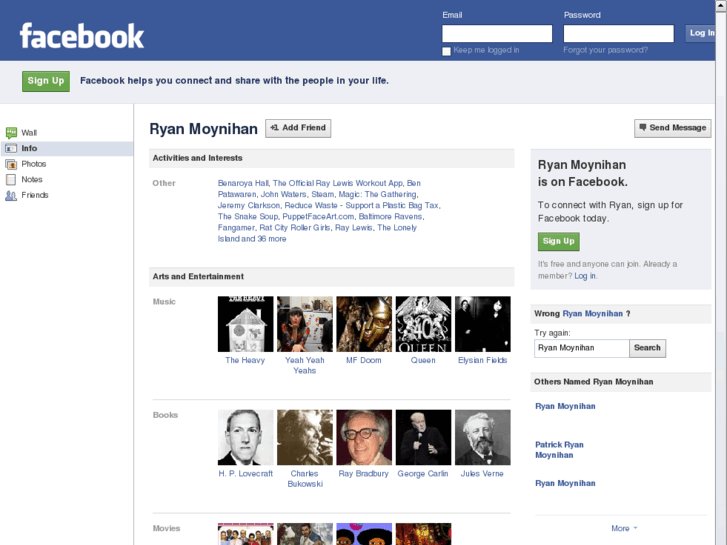Click the Log in link in right panel
727x545 pixels.
(x=585, y=276)
